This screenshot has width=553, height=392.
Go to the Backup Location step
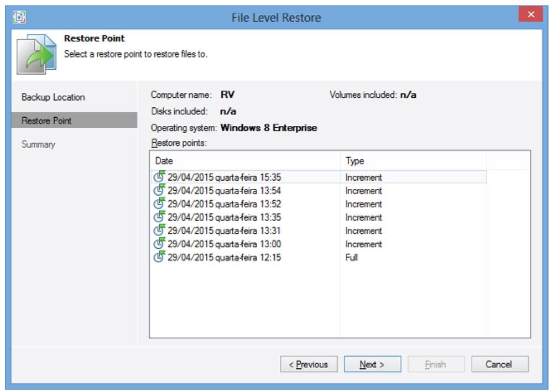pyautogui.click(x=53, y=97)
